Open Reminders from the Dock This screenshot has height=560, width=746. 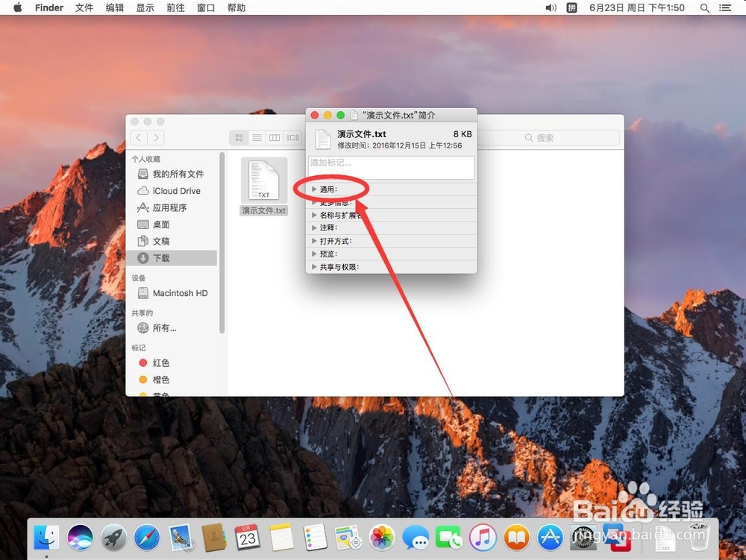(x=315, y=538)
